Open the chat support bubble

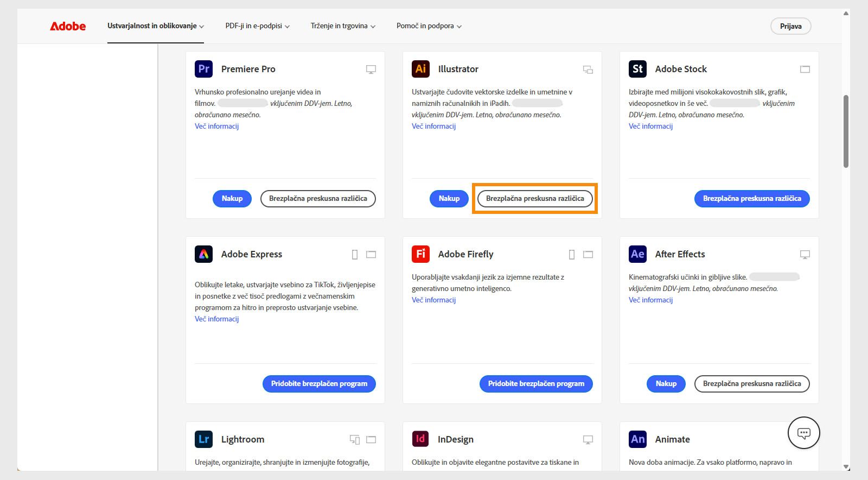[x=803, y=433]
